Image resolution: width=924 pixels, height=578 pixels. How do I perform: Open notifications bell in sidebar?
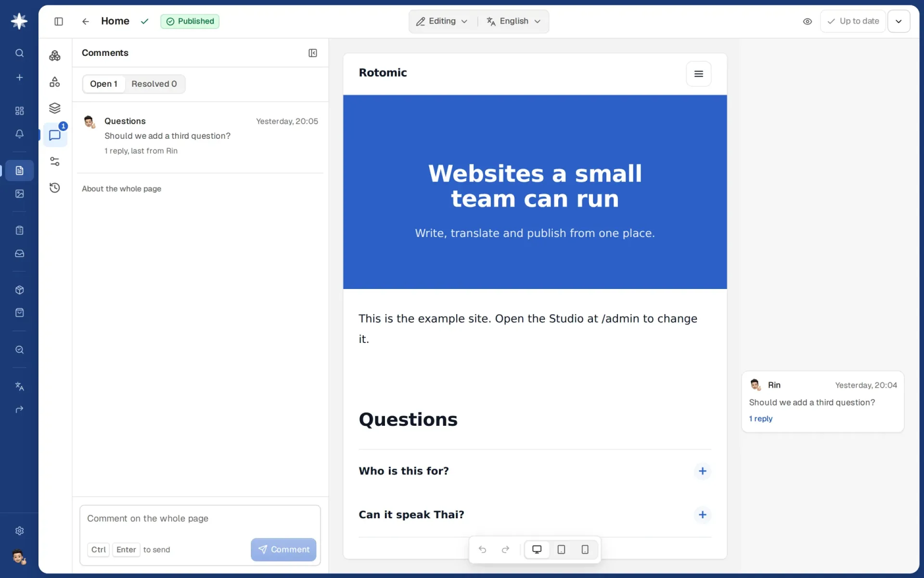click(x=19, y=134)
